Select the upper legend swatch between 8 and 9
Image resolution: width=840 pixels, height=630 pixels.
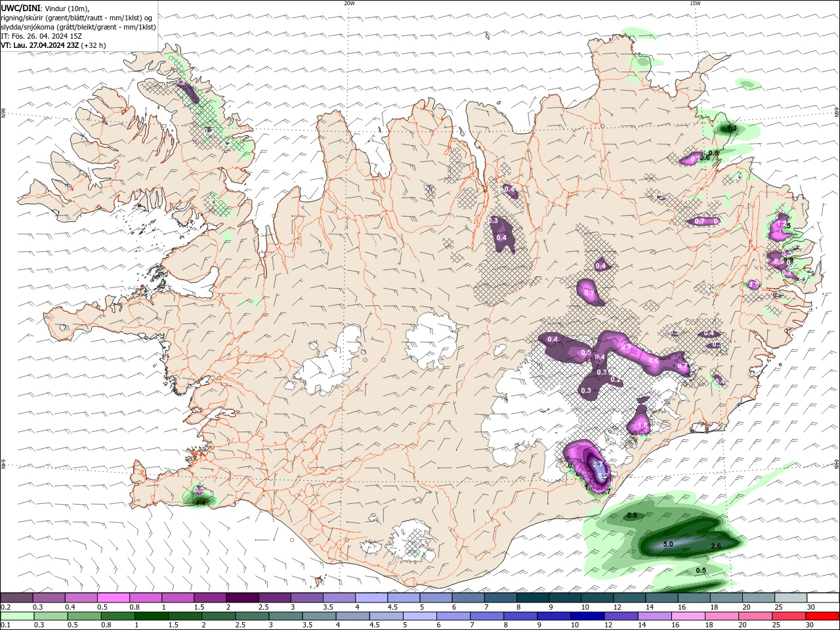533,598
